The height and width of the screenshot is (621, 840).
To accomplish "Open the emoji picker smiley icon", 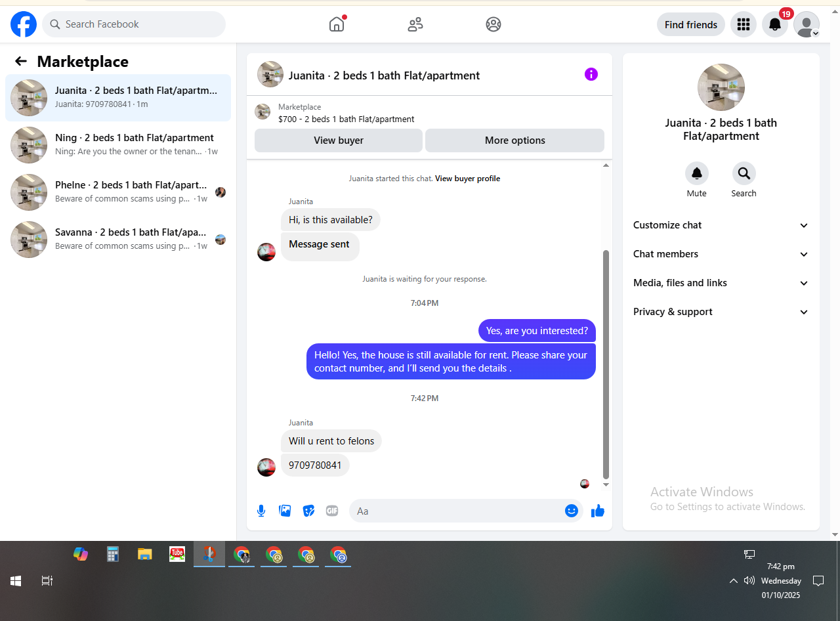I will point(572,511).
